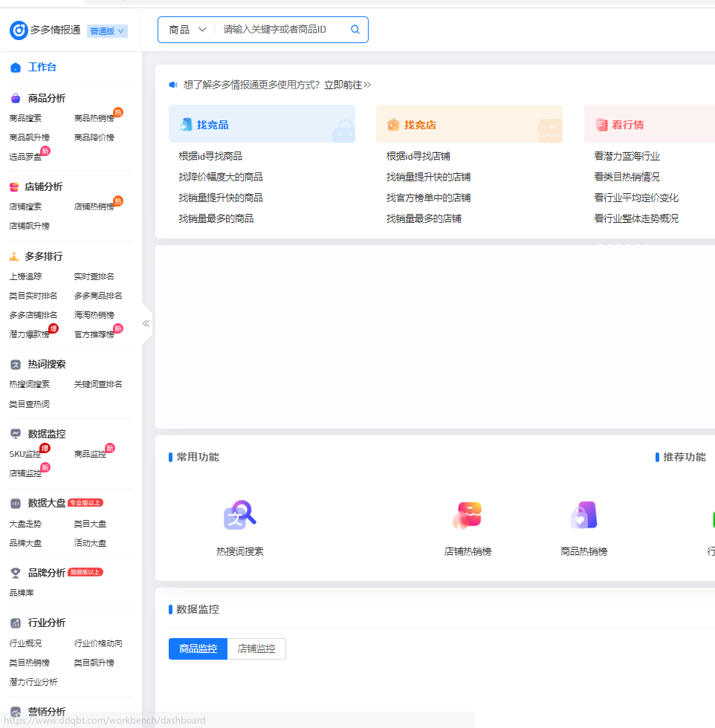This screenshot has width=715, height=728.
Task: Open 商品搜索 in the sidebar
Action: pos(25,118)
